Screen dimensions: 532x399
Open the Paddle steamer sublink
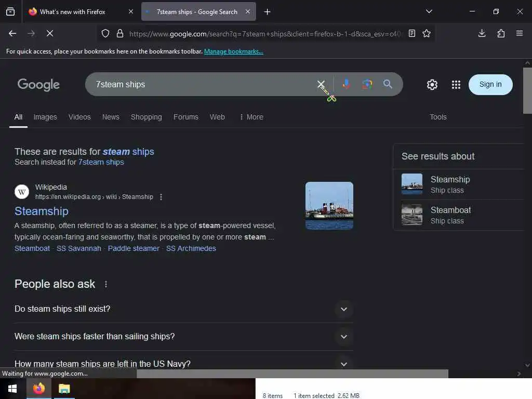(134, 248)
